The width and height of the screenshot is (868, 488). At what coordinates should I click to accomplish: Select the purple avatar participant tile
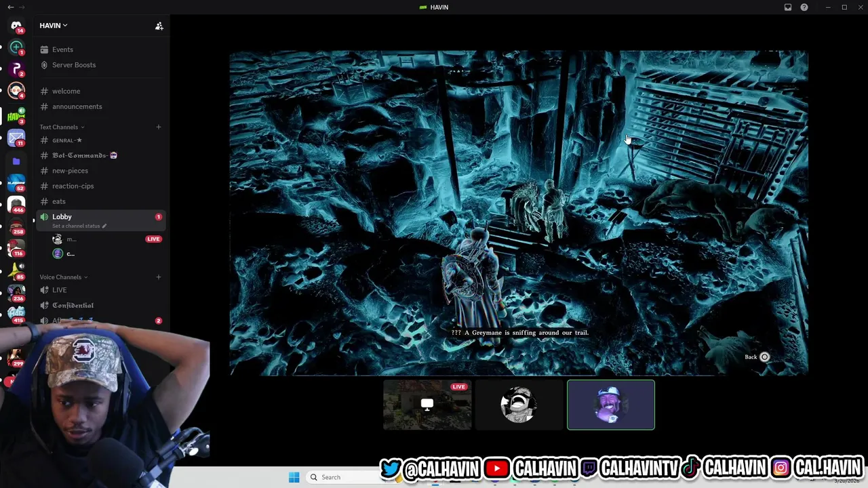coord(611,405)
